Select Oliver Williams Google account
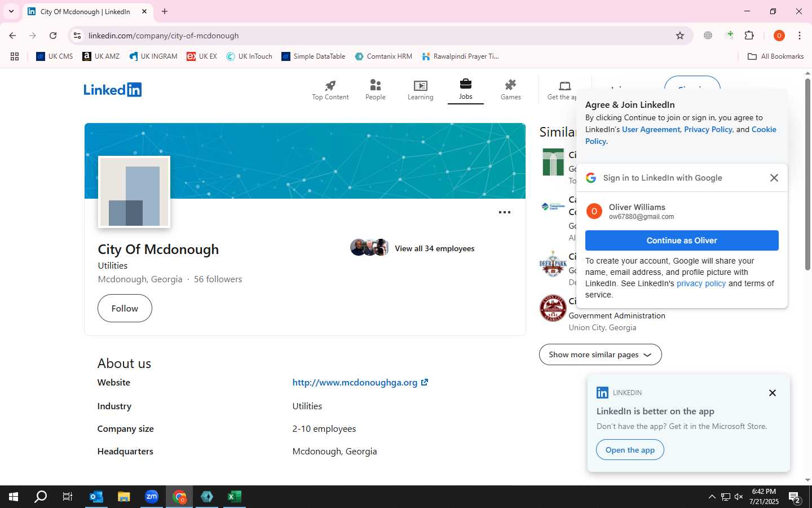 point(682,211)
